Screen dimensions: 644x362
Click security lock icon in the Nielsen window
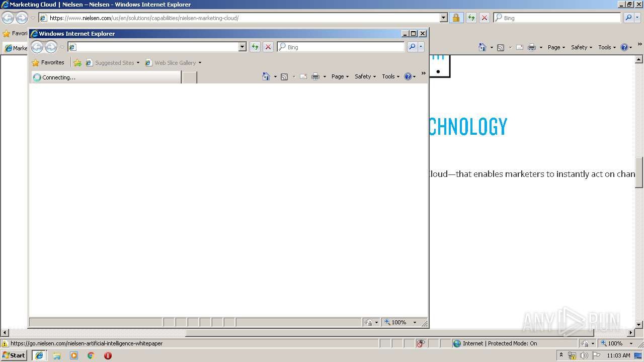[x=456, y=18]
